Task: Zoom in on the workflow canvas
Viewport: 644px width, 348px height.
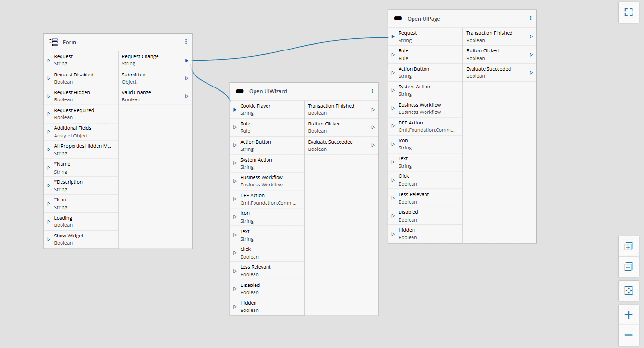Action: point(628,315)
